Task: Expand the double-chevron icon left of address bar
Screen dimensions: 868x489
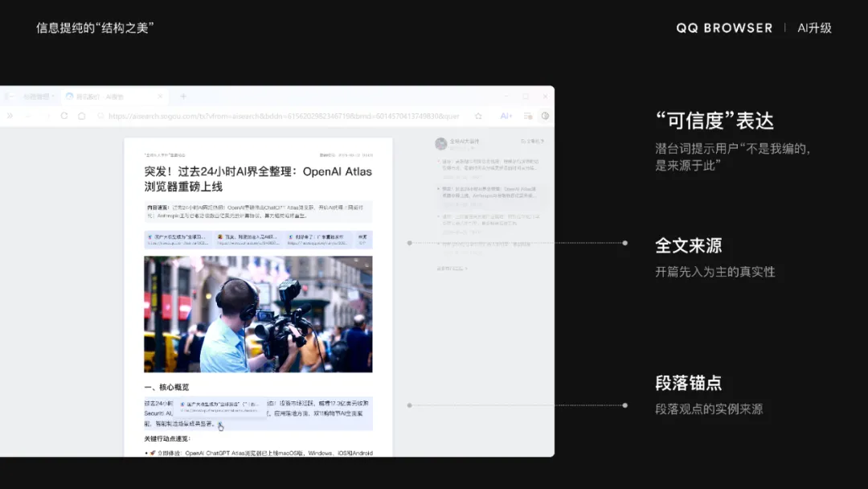Action: click(x=10, y=116)
